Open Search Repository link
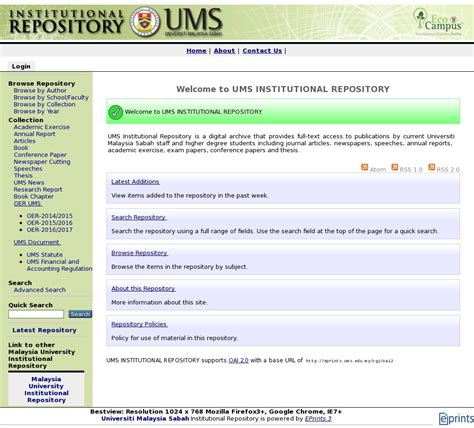The height and width of the screenshot is (428, 474). (x=139, y=217)
